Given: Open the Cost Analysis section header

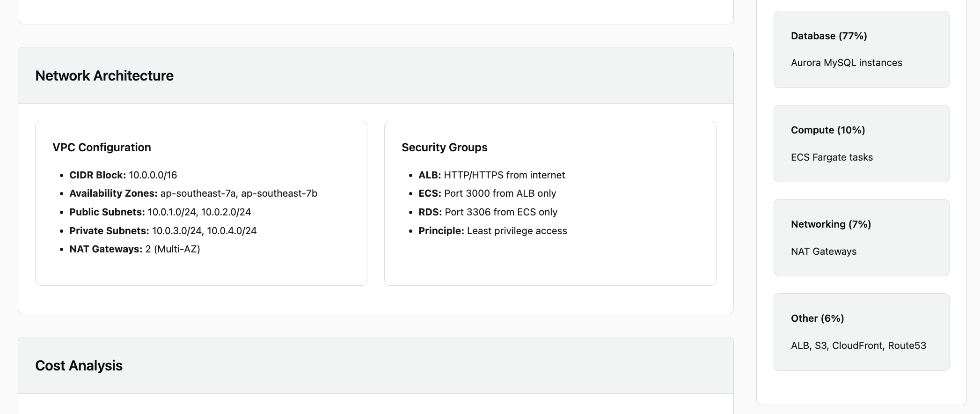Looking at the screenshot, I should point(79,366).
